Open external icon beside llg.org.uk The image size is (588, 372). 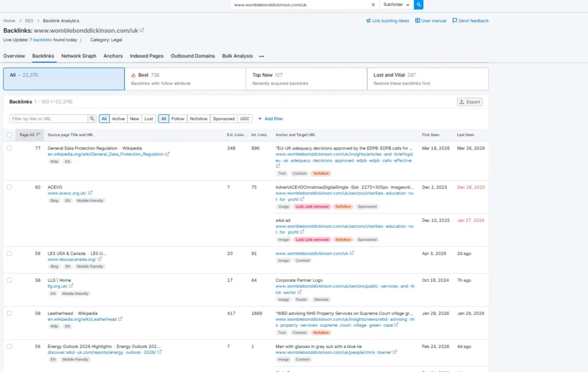[x=71, y=286]
